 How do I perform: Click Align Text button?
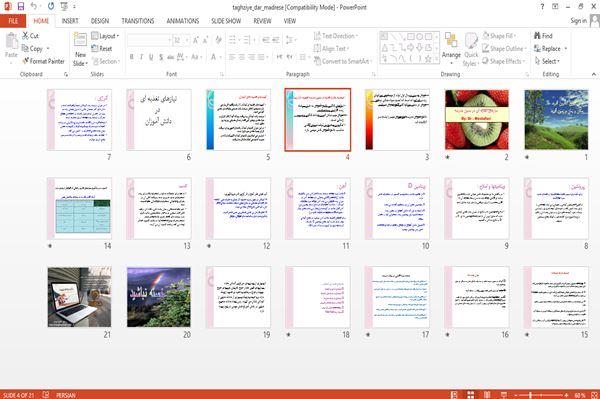[x=331, y=49]
